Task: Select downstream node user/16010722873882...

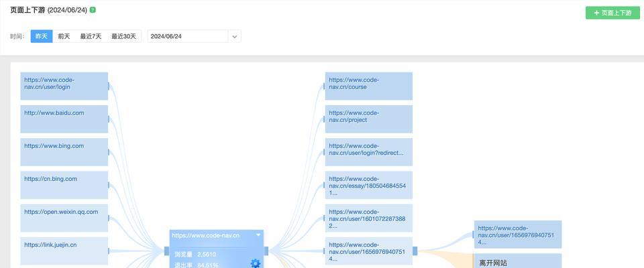Action: pos(369,218)
